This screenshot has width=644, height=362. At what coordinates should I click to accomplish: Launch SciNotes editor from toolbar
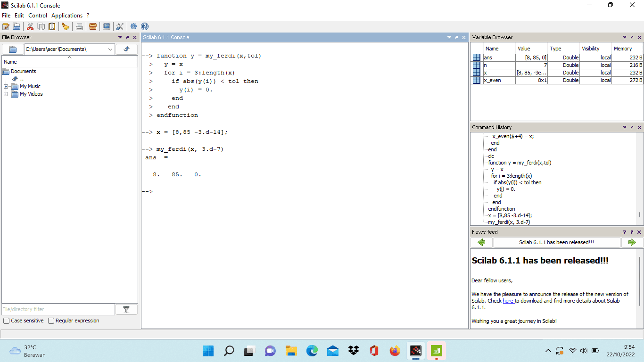pos(6,26)
